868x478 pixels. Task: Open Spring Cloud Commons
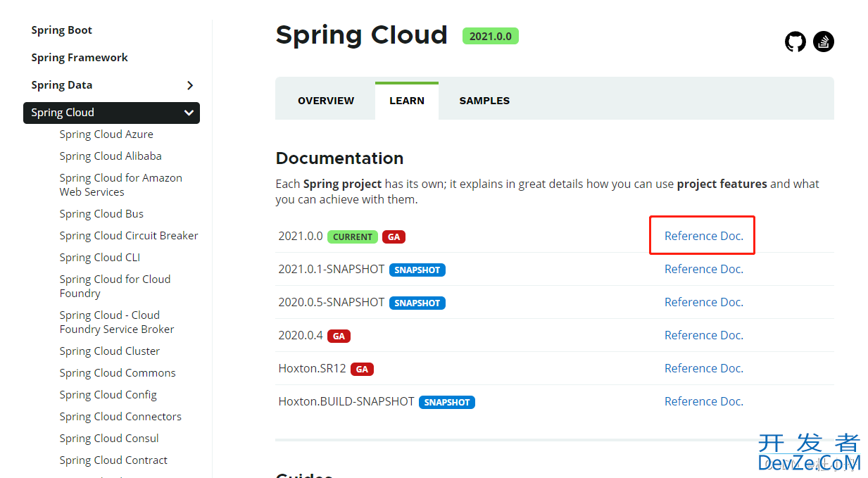point(118,373)
